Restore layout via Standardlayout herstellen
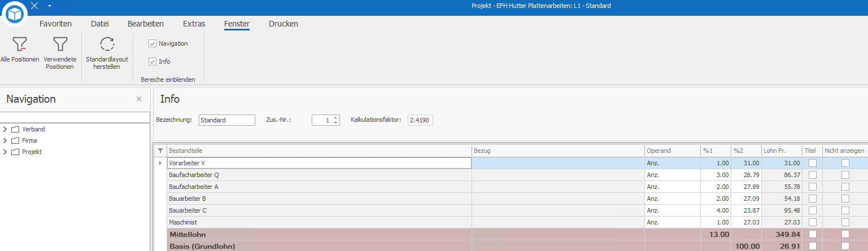 pos(107,53)
